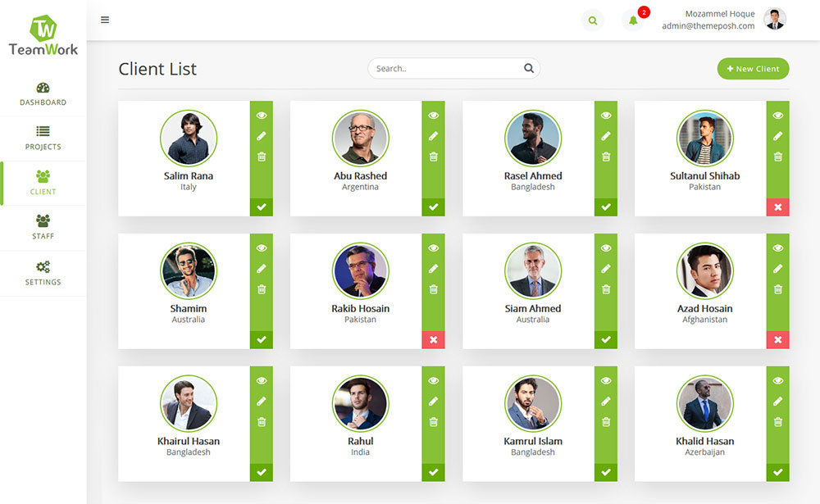Toggle the red X status on Sultanul Shihab
Screen dimensions: 820x504
[x=778, y=207]
